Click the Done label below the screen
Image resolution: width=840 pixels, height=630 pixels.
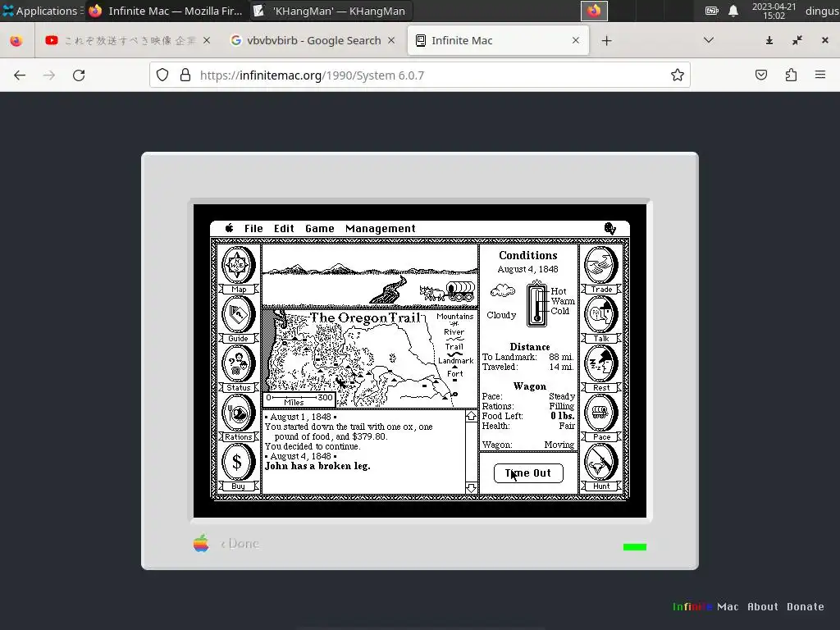pyautogui.click(x=240, y=543)
